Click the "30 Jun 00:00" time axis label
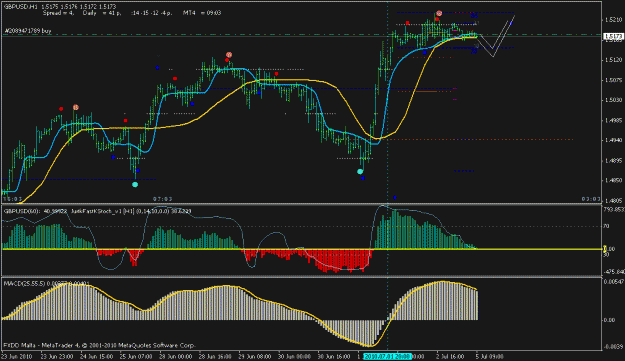Viewport: 625px width, 361px height. click(294, 356)
